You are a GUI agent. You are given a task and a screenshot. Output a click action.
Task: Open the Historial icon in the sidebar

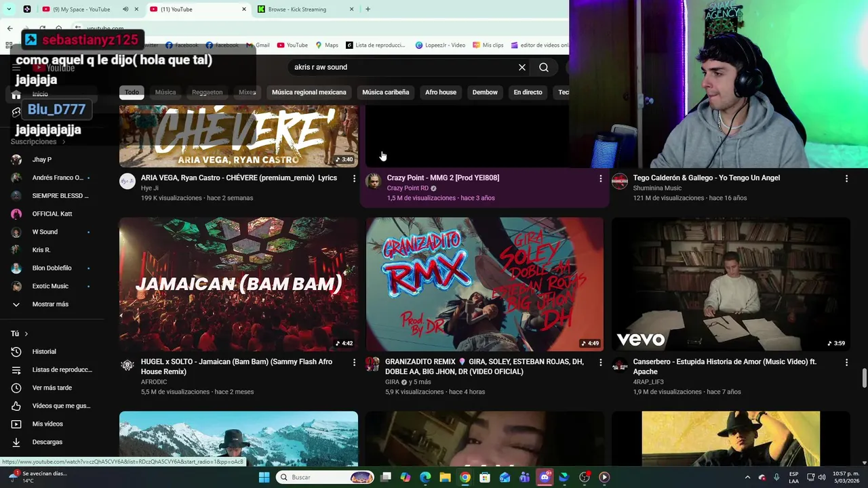click(16, 352)
